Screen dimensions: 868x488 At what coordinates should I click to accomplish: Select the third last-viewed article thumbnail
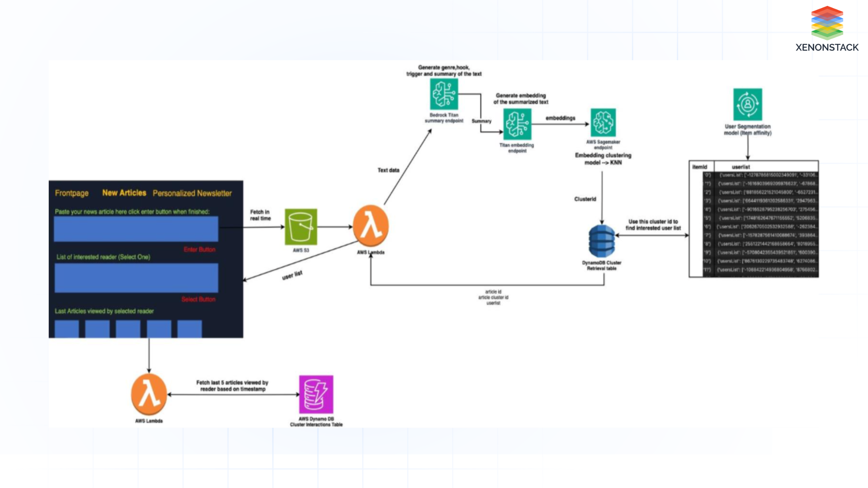click(x=128, y=329)
